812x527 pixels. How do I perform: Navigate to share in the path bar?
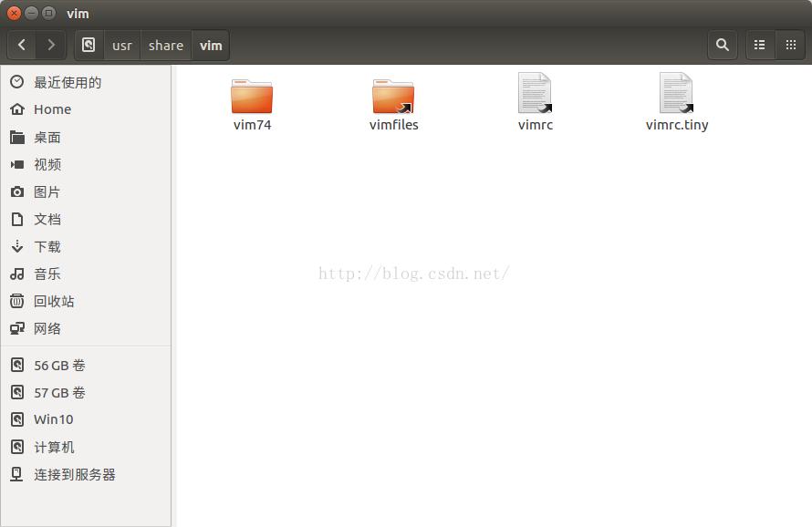point(166,46)
